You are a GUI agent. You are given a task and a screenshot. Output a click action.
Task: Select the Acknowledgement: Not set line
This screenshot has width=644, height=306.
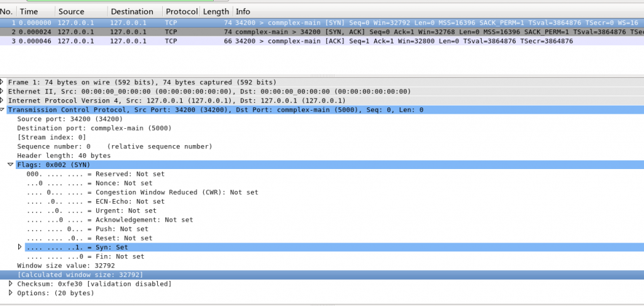[x=109, y=219]
